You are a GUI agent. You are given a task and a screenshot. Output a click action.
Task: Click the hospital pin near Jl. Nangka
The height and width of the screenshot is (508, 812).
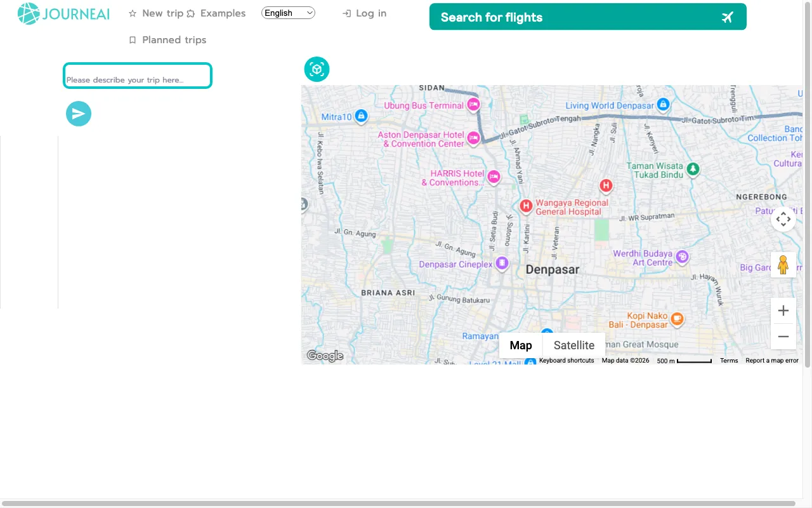(x=606, y=185)
